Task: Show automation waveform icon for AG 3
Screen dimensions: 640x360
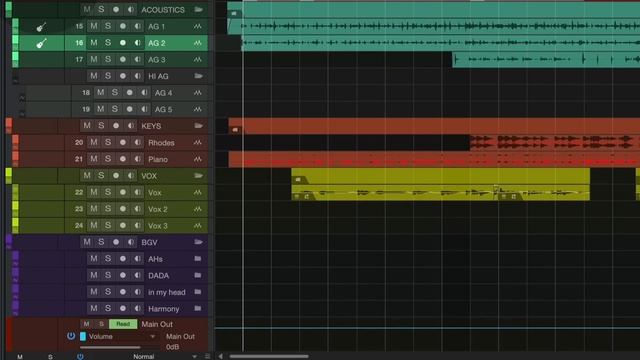Action: [x=198, y=60]
